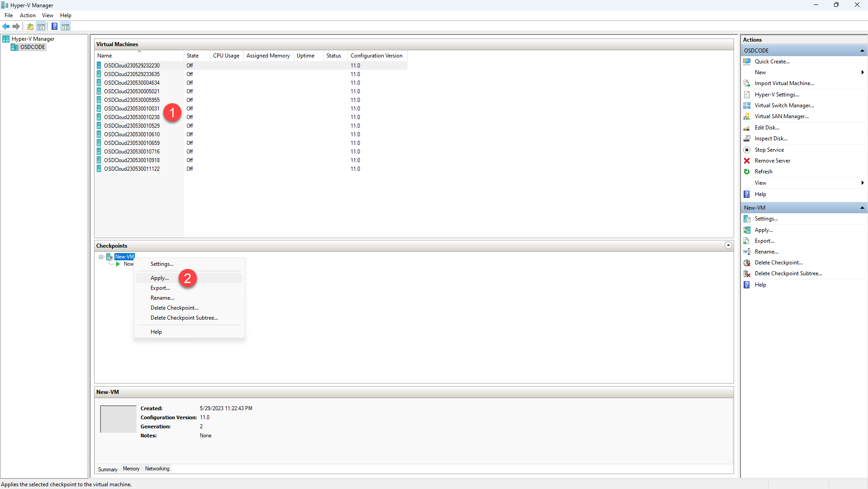
Task: Click the Stop Service icon
Action: tap(747, 150)
